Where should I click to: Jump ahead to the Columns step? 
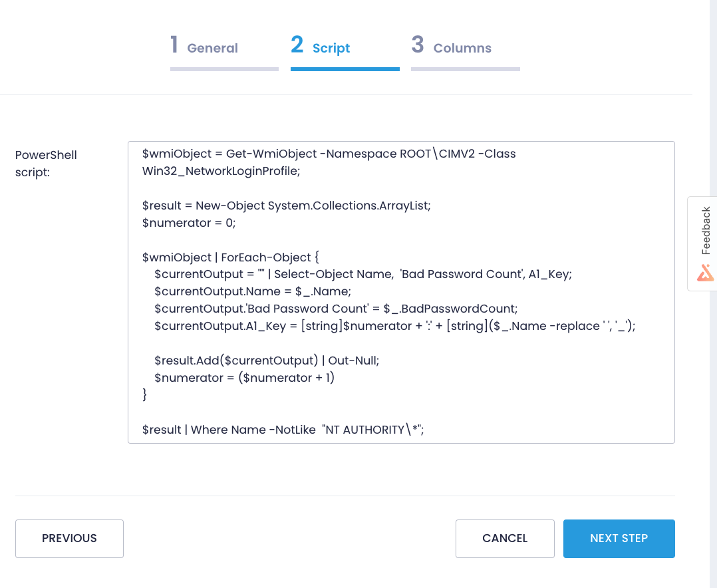click(462, 48)
